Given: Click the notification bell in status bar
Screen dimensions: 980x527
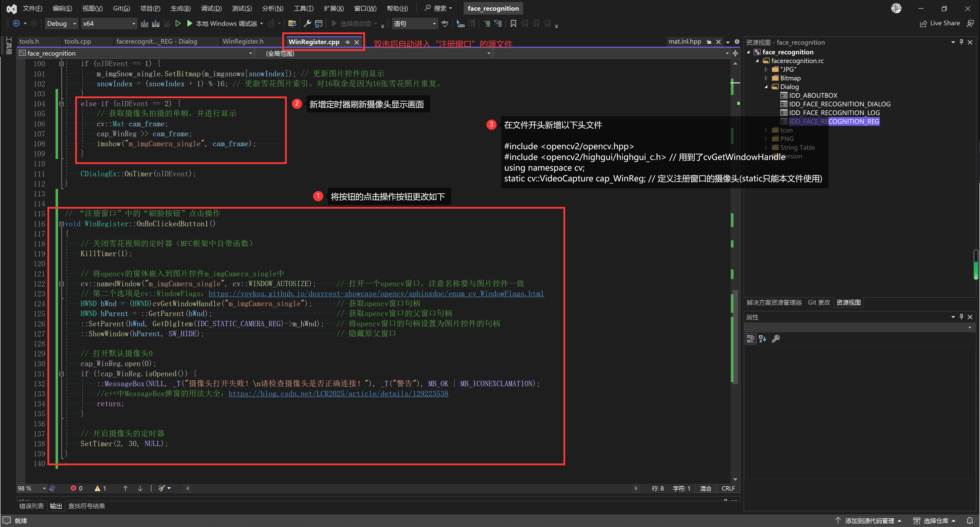Looking at the screenshot, I should pyautogui.click(x=969, y=521).
